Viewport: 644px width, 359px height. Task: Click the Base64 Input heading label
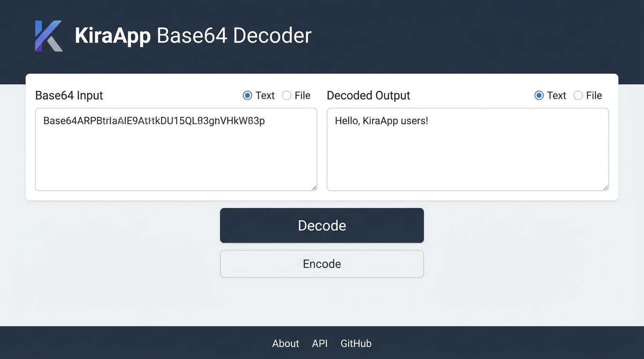pos(69,95)
